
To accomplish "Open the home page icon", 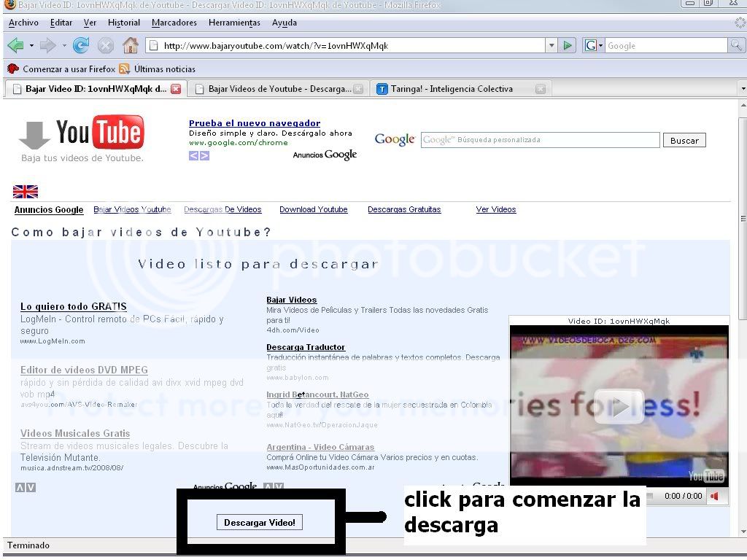I will [x=130, y=46].
